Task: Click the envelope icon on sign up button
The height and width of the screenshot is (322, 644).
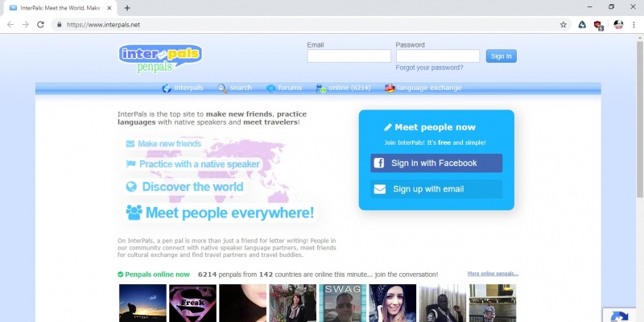Action: pyautogui.click(x=380, y=189)
